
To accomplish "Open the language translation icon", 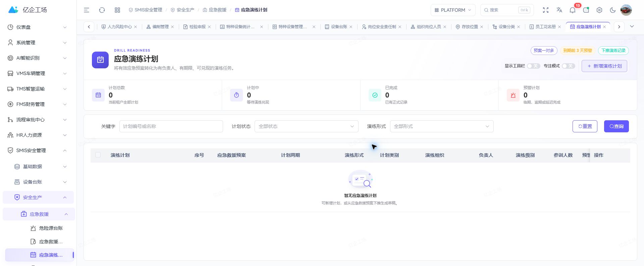I will pyautogui.click(x=559, y=10).
